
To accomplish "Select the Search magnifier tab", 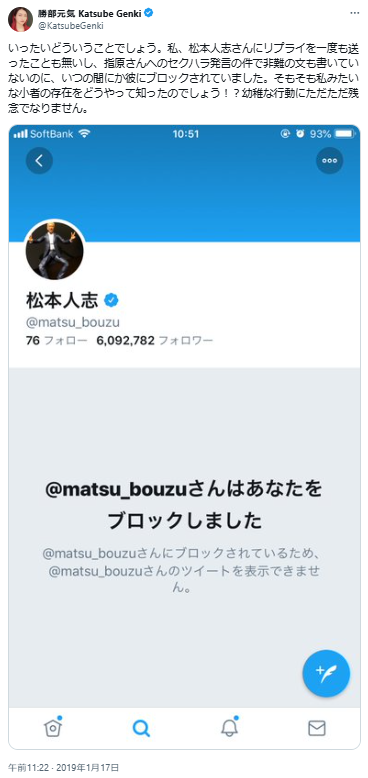I will [x=141, y=728].
